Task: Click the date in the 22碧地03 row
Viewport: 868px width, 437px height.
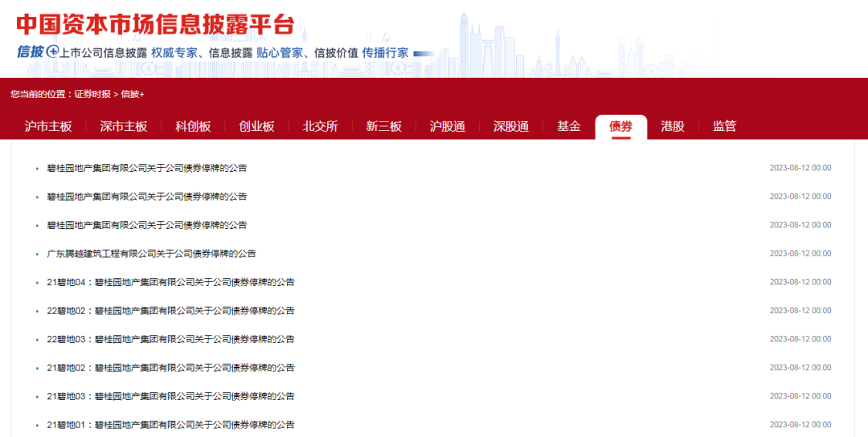Action: [800, 339]
